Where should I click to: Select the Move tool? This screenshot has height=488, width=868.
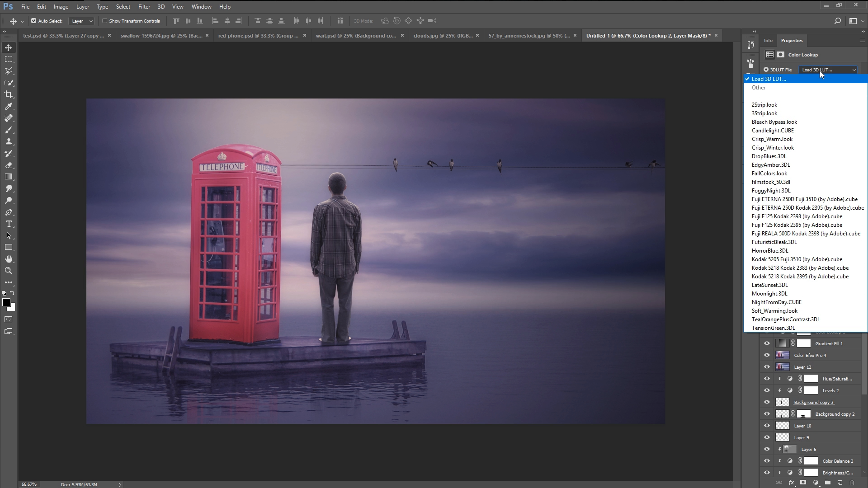click(9, 47)
